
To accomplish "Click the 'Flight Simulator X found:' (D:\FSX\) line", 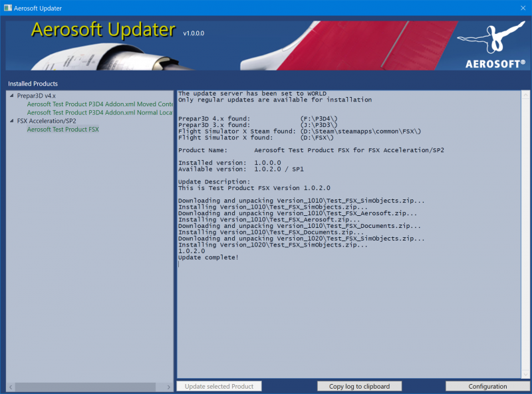I will 256,138.
